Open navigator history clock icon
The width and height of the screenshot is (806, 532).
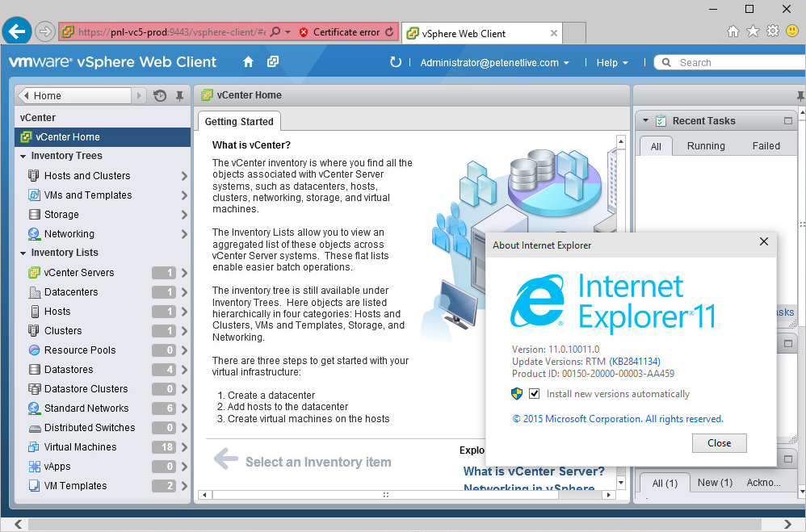pyautogui.click(x=160, y=95)
